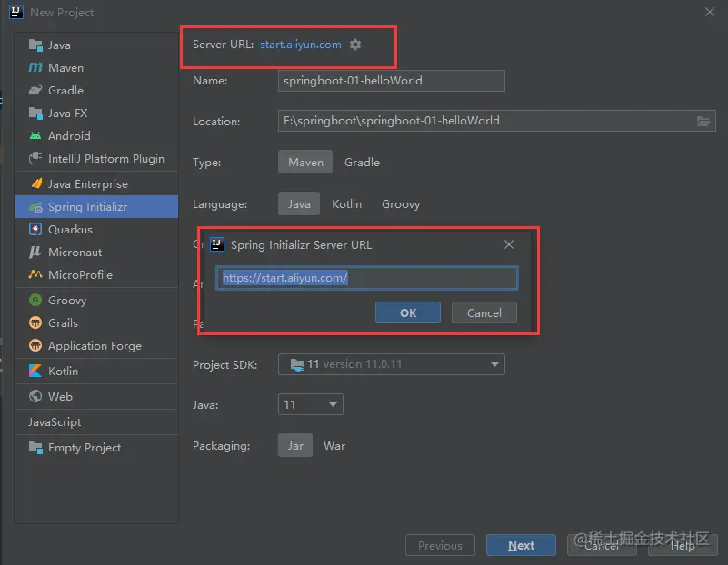Viewport: 728px width, 565px height.
Task: Click the Micronaut mu icon
Action: pos(35,252)
